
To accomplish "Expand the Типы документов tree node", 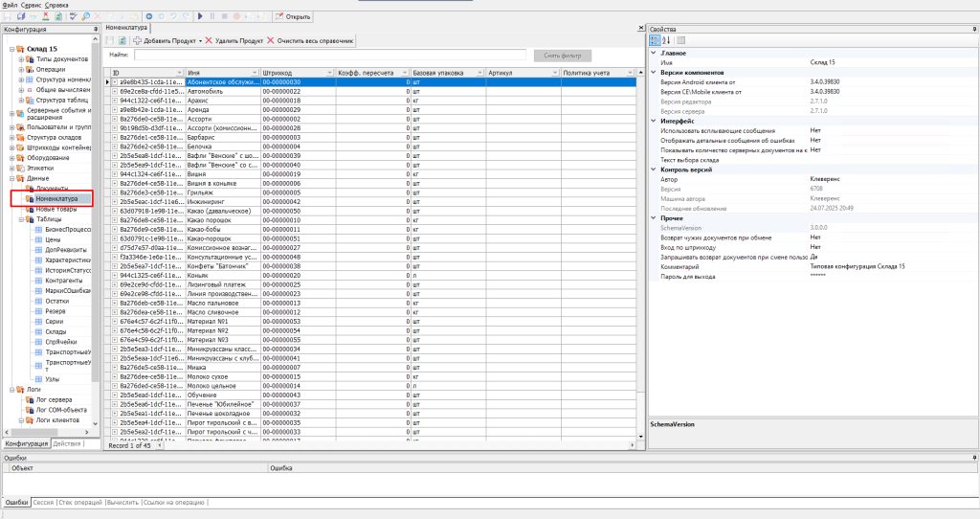I will [20, 59].
